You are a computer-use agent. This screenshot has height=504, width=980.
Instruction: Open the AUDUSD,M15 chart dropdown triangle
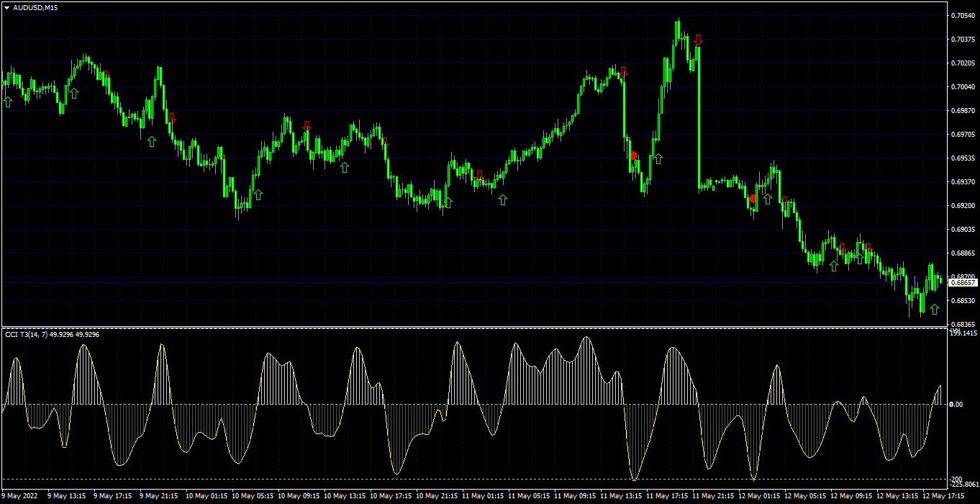pos(6,7)
